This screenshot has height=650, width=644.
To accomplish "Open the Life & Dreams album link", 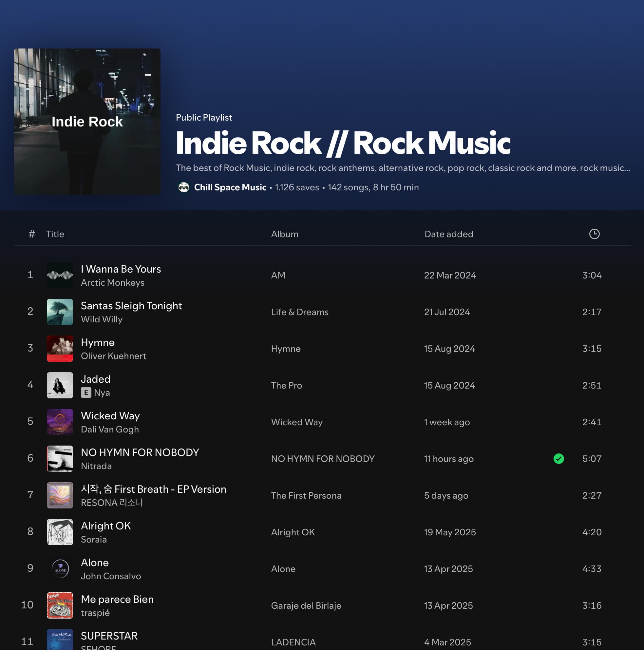I will point(299,312).
